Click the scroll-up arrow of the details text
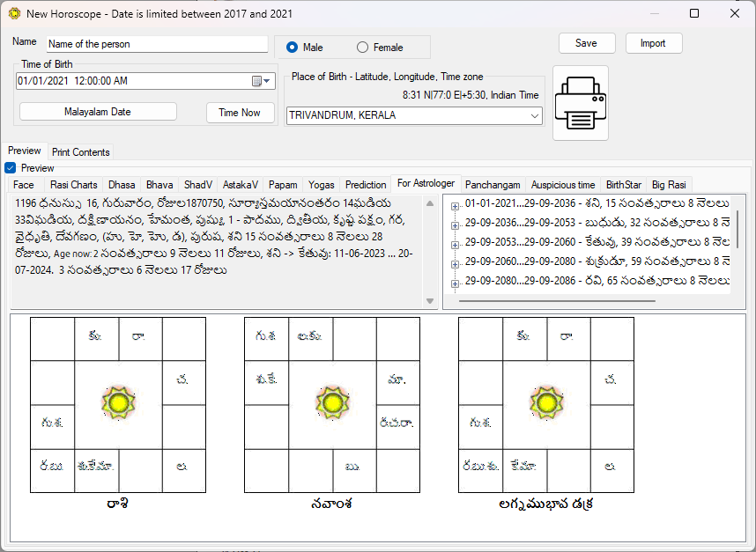The height and width of the screenshot is (552, 756). [x=430, y=203]
